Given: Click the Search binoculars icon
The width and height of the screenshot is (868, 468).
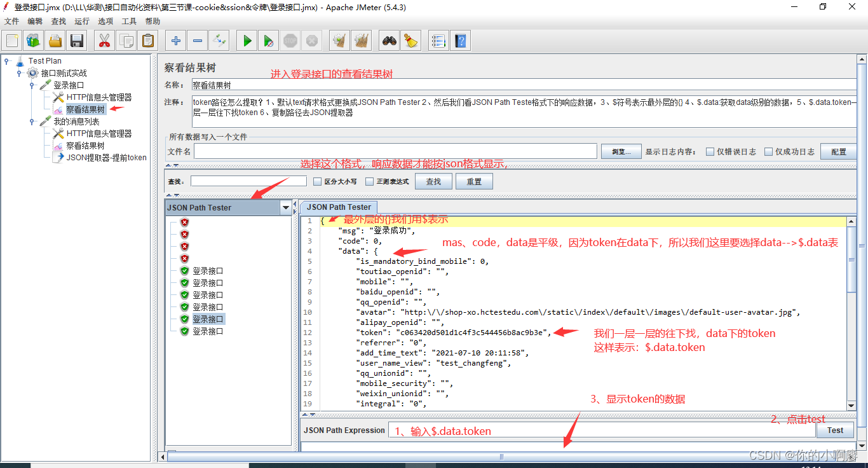Looking at the screenshot, I should [390, 41].
